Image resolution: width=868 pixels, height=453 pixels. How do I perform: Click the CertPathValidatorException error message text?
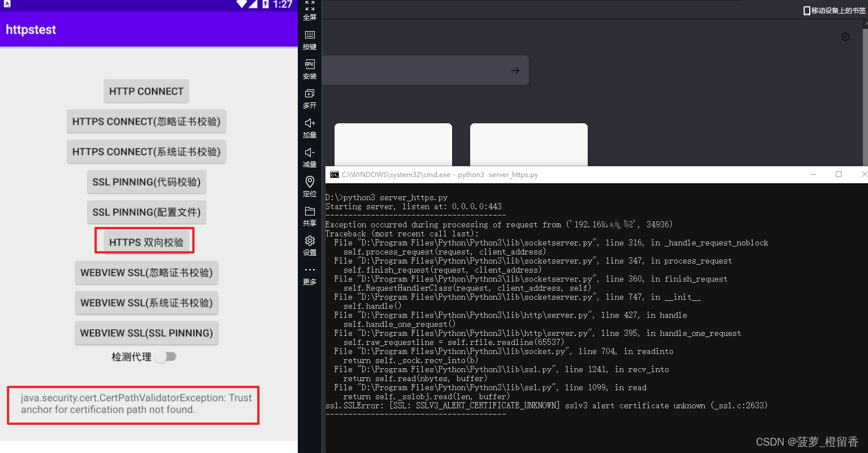pyautogui.click(x=136, y=404)
